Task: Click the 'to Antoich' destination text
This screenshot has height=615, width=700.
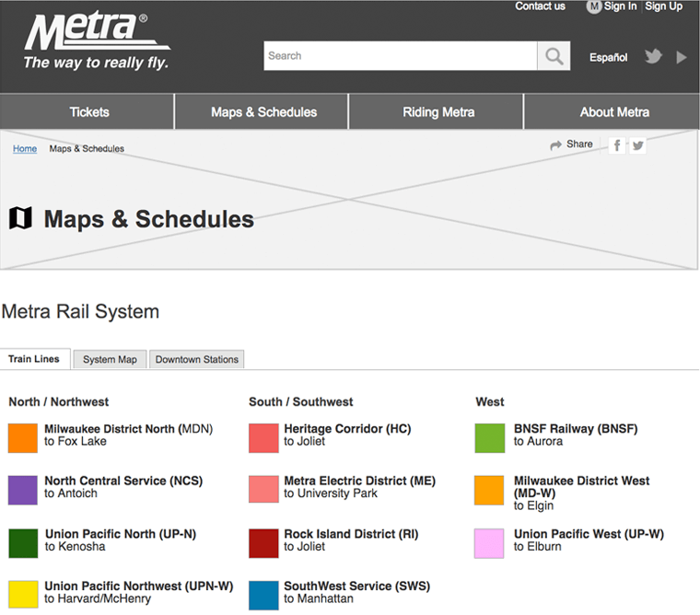Action: point(71,493)
